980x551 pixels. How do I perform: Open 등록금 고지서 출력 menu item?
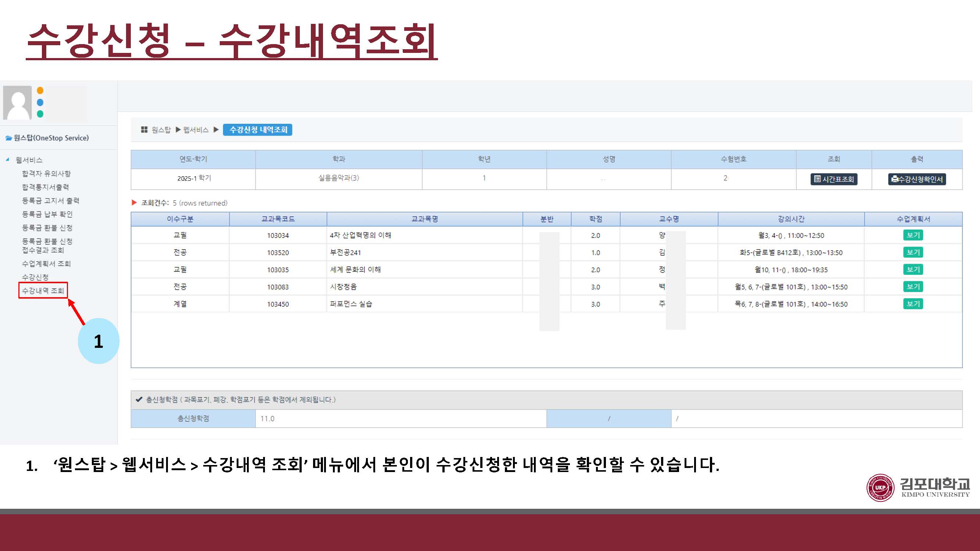point(50,201)
